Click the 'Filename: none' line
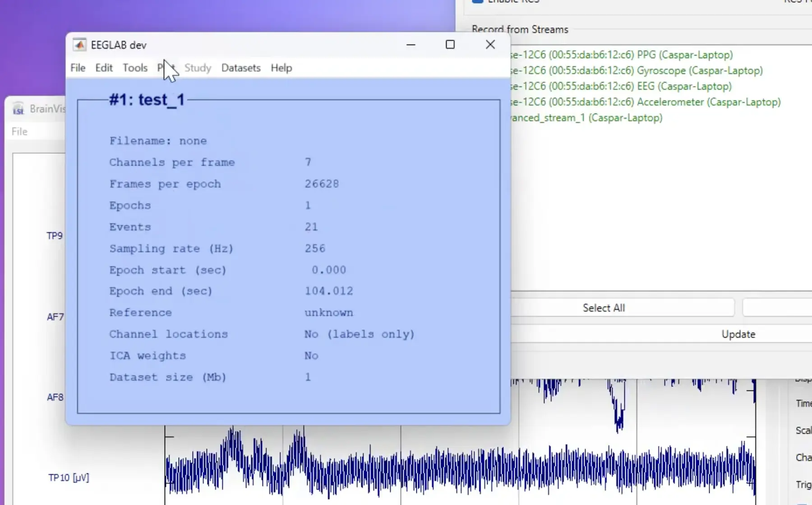812x505 pixels. [x=158, y=141]
